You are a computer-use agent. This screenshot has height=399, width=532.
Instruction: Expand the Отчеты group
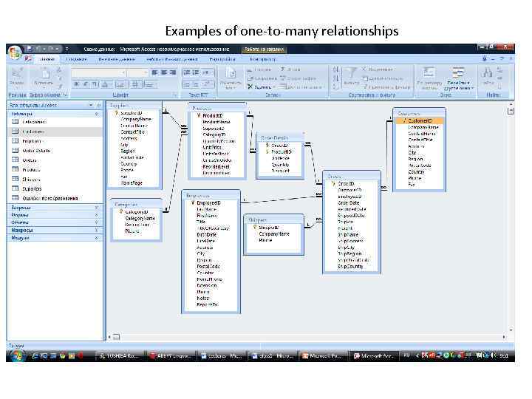tap(96, 222)
